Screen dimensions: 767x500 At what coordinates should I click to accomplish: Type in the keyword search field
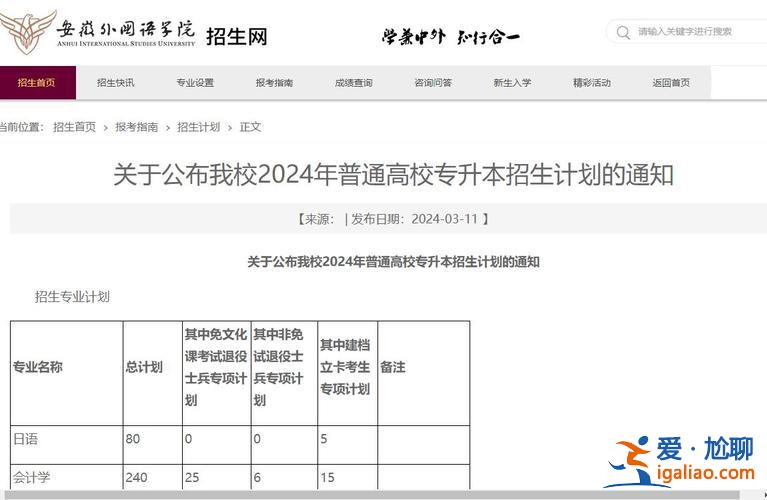click(695, 32)
